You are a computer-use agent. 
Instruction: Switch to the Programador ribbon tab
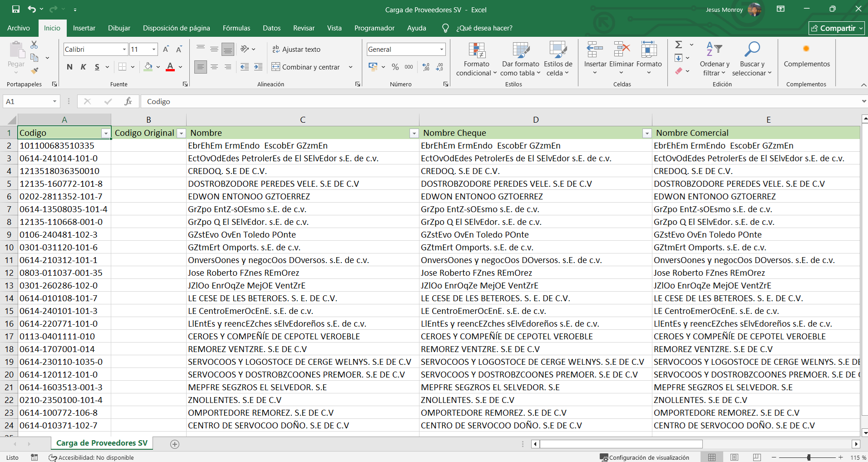tap(374, 28)
